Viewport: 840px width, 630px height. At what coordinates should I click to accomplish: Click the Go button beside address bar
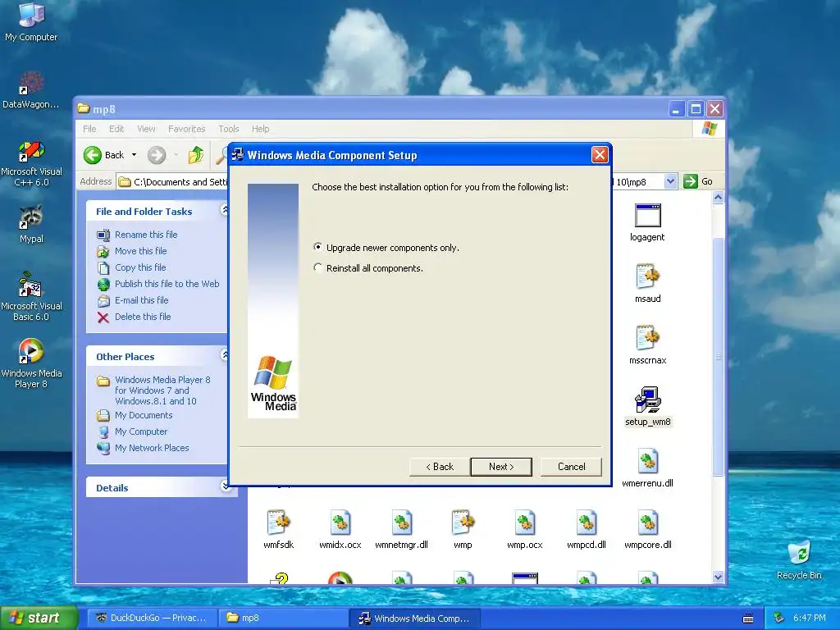[x=699, y=181]
